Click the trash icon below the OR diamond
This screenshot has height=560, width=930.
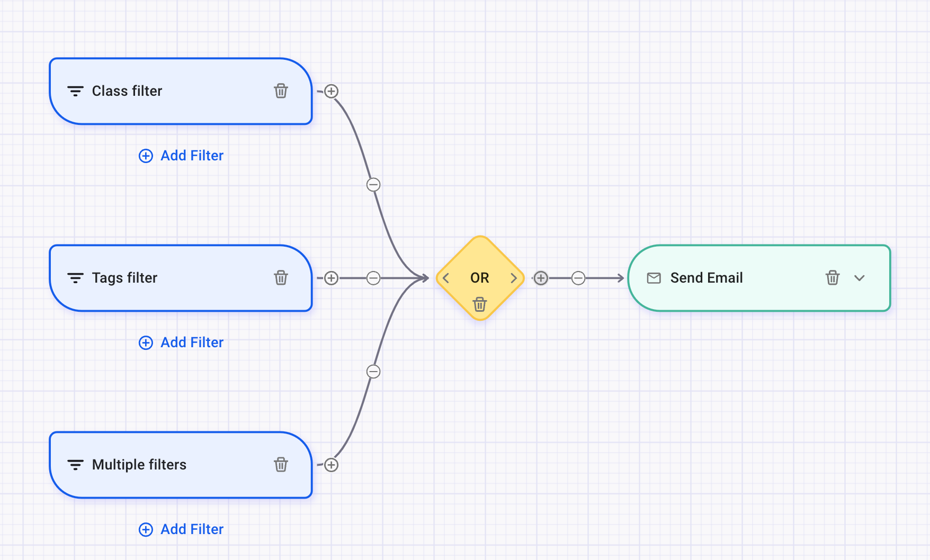click(479, 304)
